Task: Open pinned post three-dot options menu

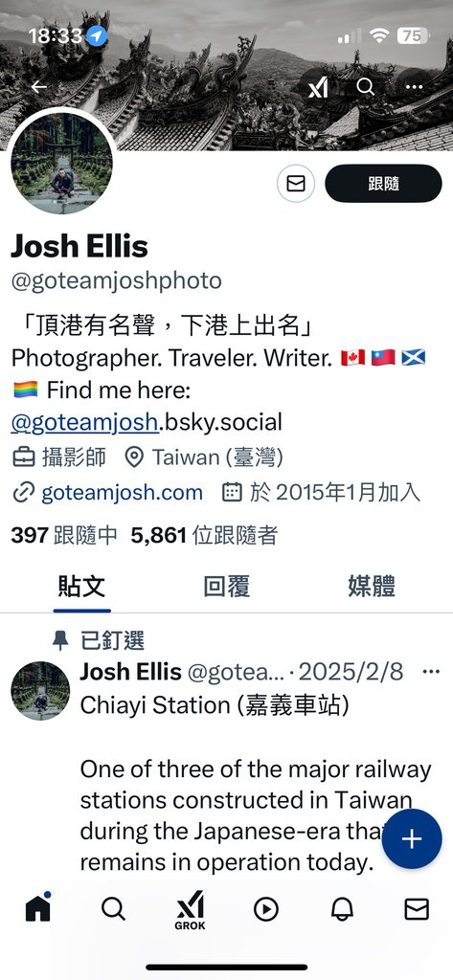Action: (431, 672)
